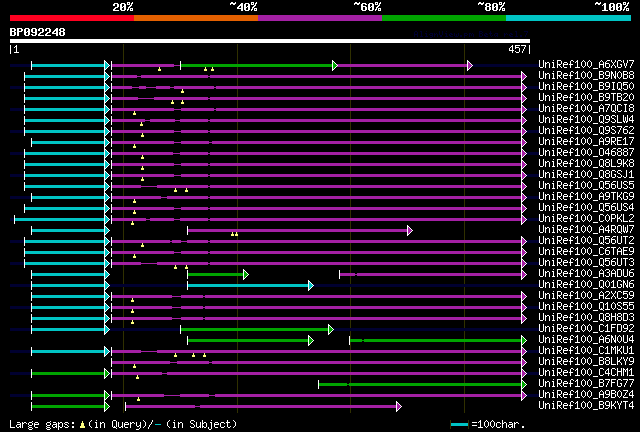Select the UniRef100_B7FG77 label
Viewport: 640px width, 432px height.
(x=586, y=384)
